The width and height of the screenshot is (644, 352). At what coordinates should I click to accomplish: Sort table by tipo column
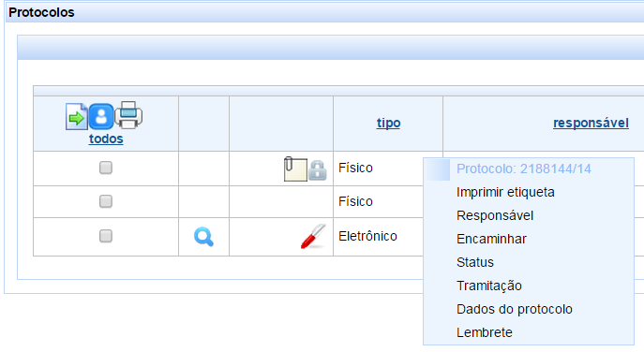coord(388,123)
